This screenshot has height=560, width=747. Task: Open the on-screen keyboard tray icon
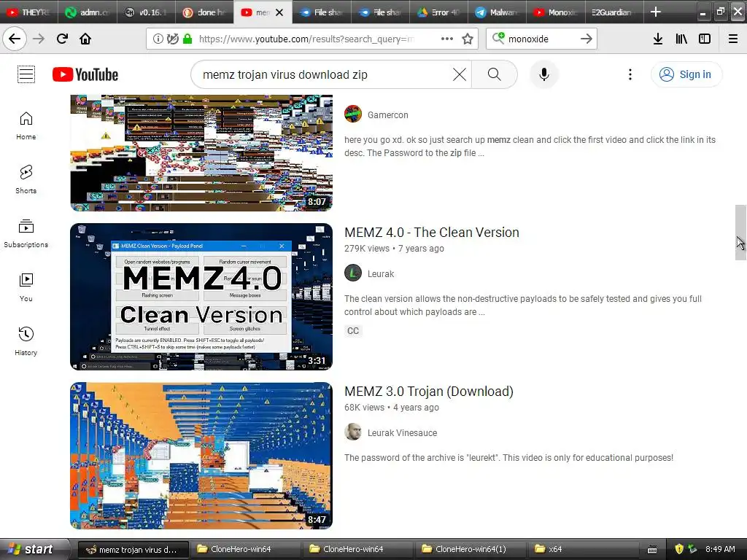[652, 550]
